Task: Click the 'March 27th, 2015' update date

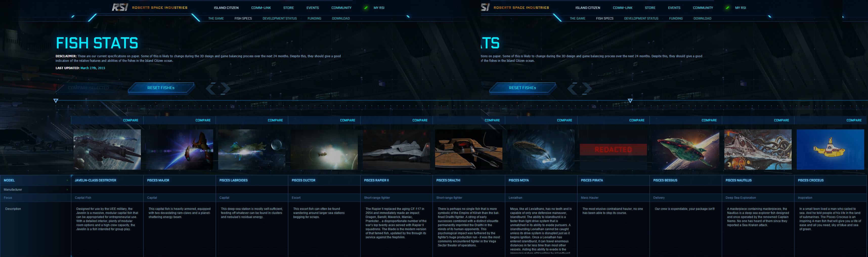Action: tap(93, 68)
